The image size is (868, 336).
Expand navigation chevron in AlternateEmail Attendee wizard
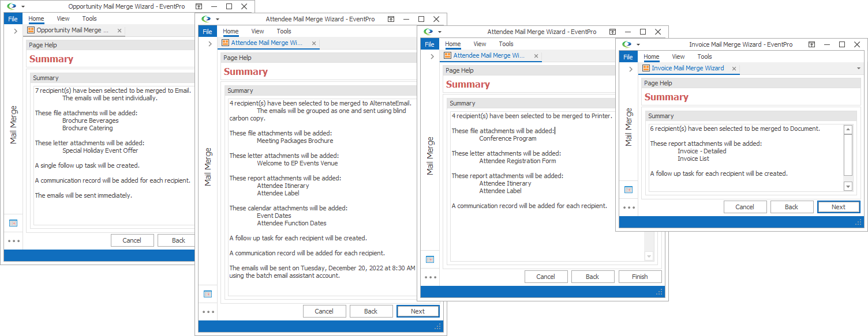(209, 44)
